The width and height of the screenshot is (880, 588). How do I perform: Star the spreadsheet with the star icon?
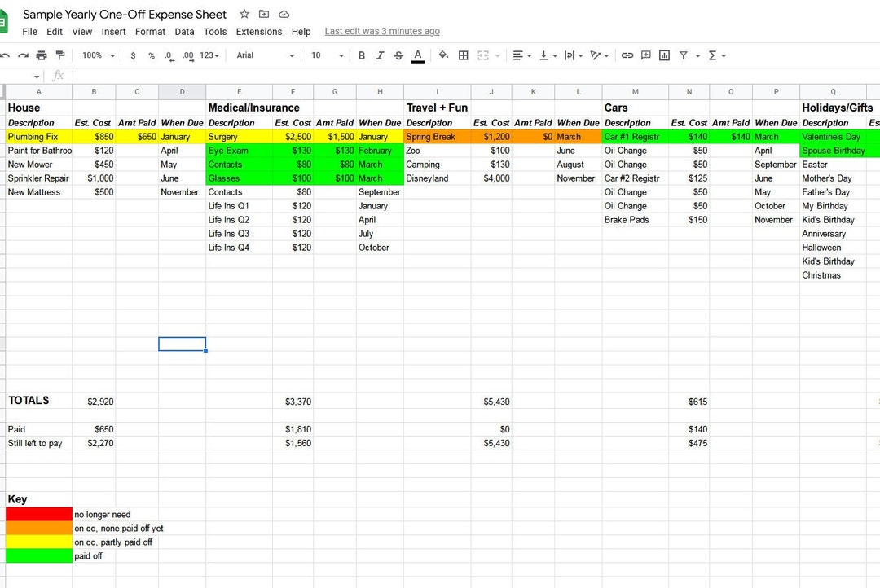click(x=244, y=14)
